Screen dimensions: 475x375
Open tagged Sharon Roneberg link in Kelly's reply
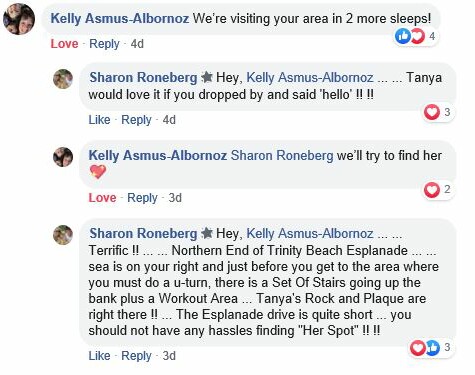point(282,155)
